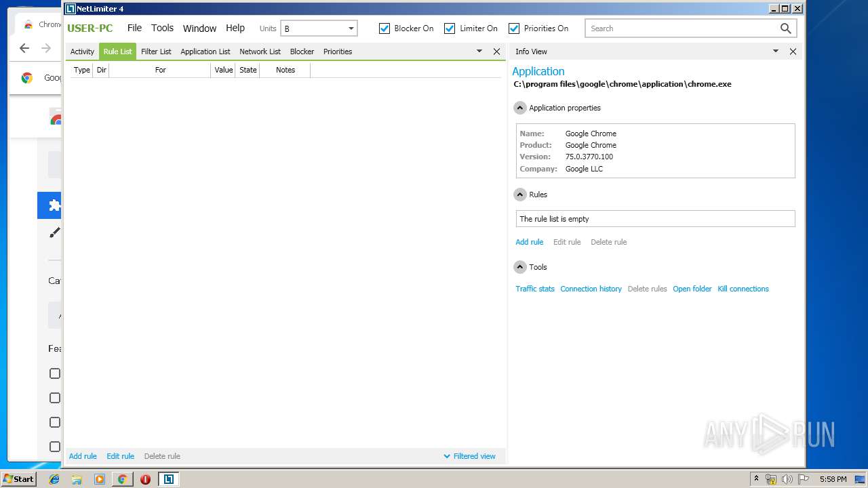Collapse the Rules section
Screen dimensions: 868x488
(x=520, y=195)
